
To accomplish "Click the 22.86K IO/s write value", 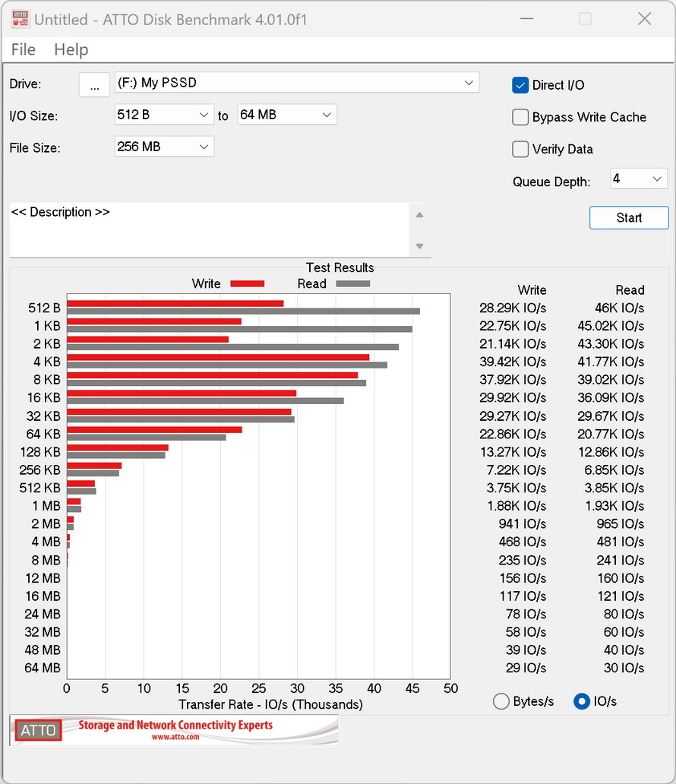I will (513, 434).
